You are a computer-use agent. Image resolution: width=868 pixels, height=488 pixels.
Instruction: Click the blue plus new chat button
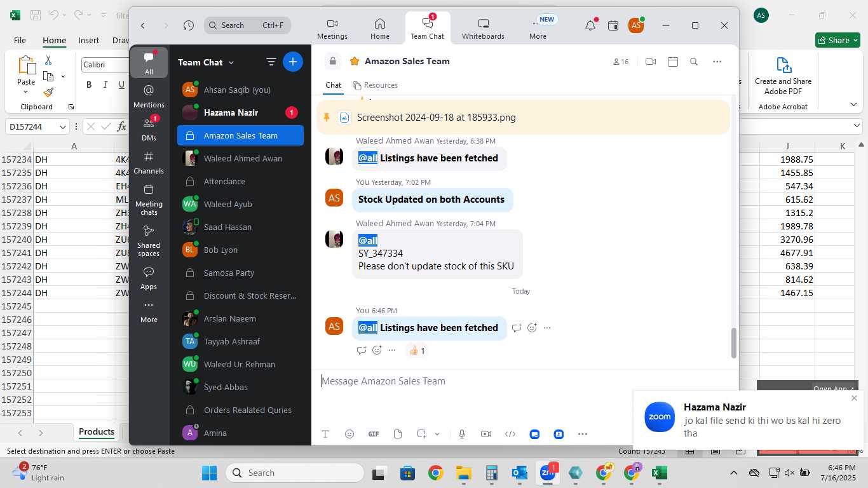293,62
